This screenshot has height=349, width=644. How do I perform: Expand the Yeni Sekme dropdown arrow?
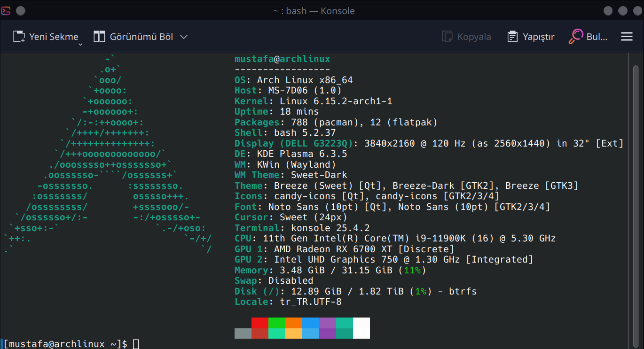tap(80, 44)
